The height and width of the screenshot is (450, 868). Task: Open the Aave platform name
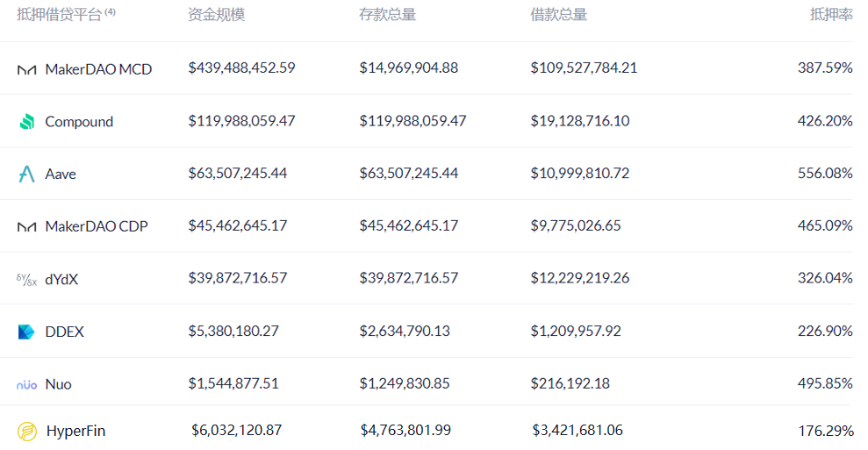pos(61,174)
